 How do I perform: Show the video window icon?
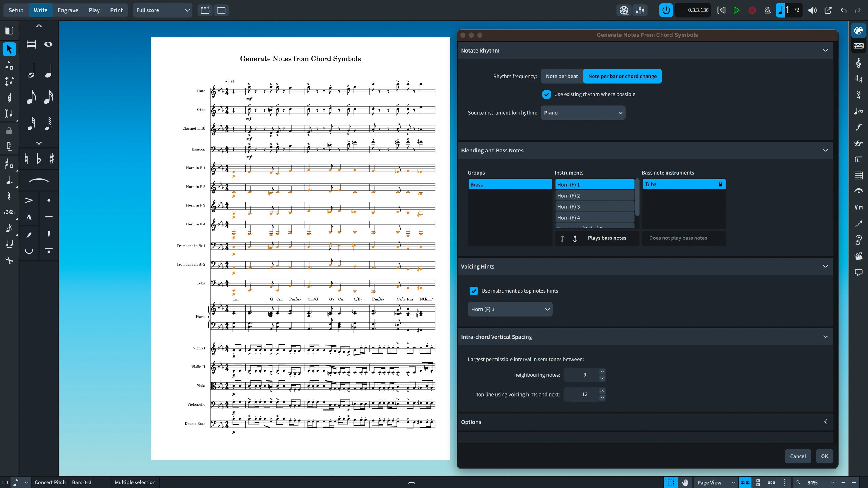[624, 10]
